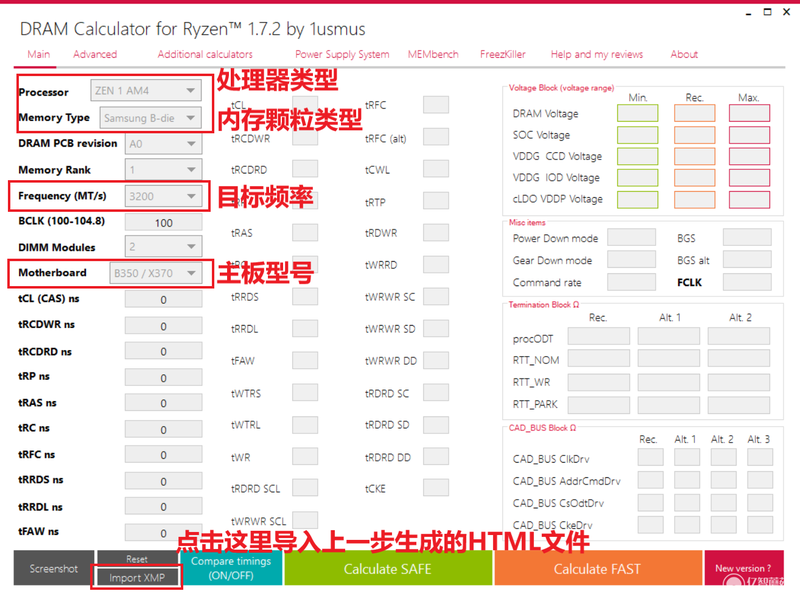The height and width of the screenshot is (602, 800).
Task: Click the FCLK value field
Action: [747, 282]
